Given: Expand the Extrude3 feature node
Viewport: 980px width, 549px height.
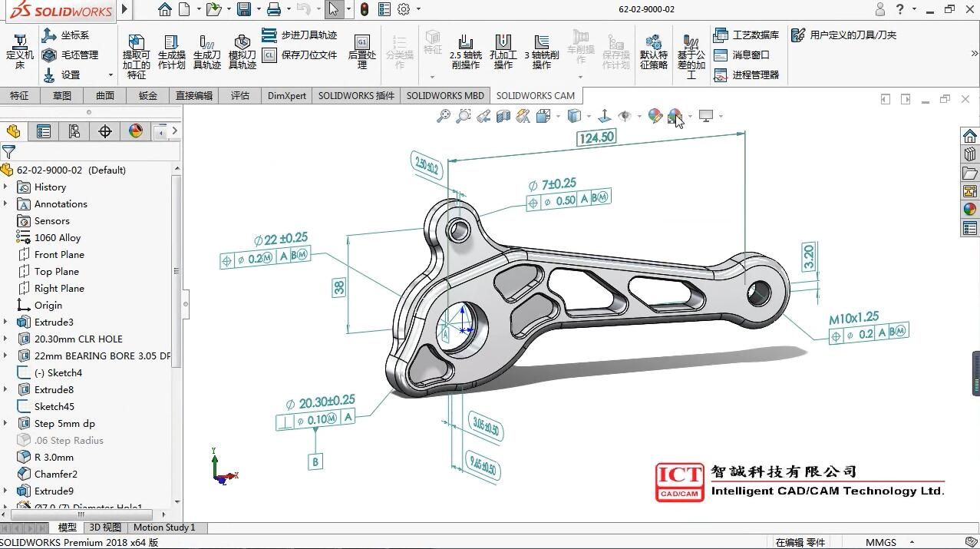Looking at the screenshot, I should [x=5, y=322].
